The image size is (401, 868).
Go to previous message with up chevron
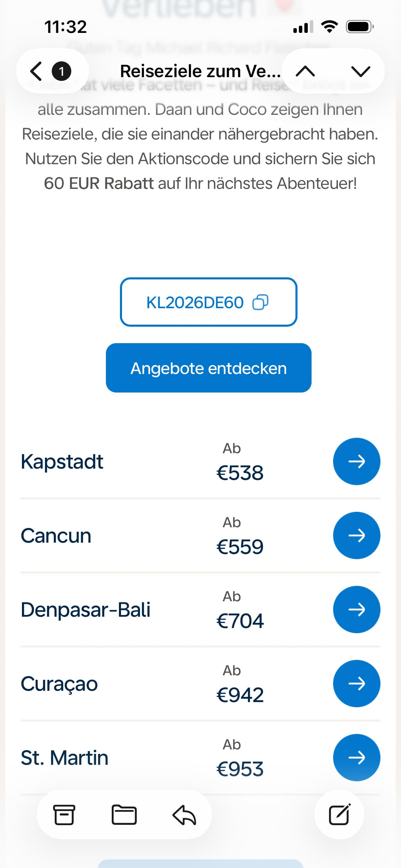305,71
